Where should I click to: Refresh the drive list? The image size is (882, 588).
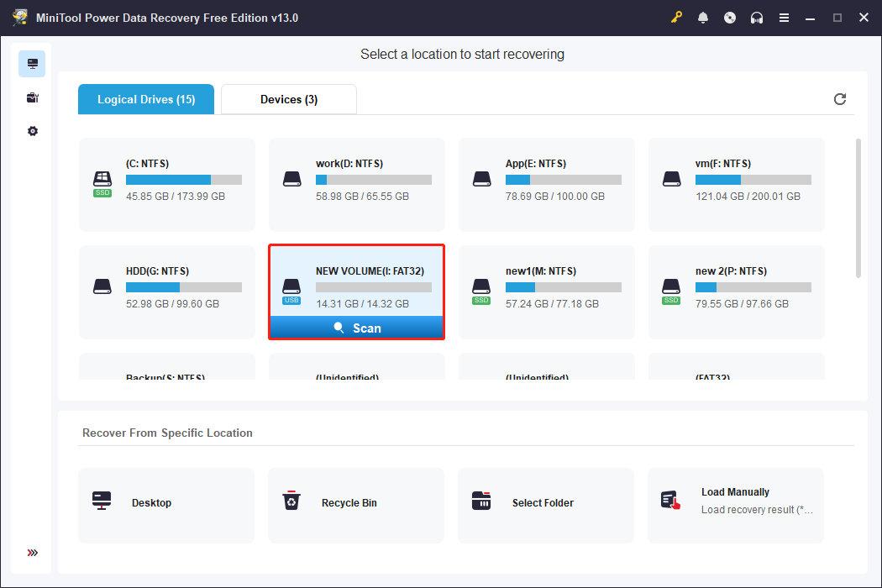click(x=840, y=99)
